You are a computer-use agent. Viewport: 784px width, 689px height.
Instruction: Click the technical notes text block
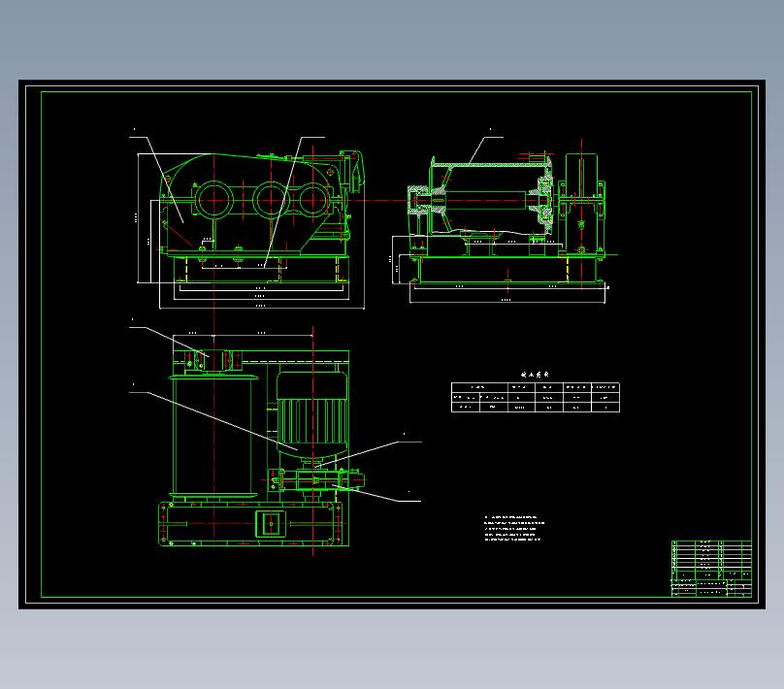[x=514, y=529]
